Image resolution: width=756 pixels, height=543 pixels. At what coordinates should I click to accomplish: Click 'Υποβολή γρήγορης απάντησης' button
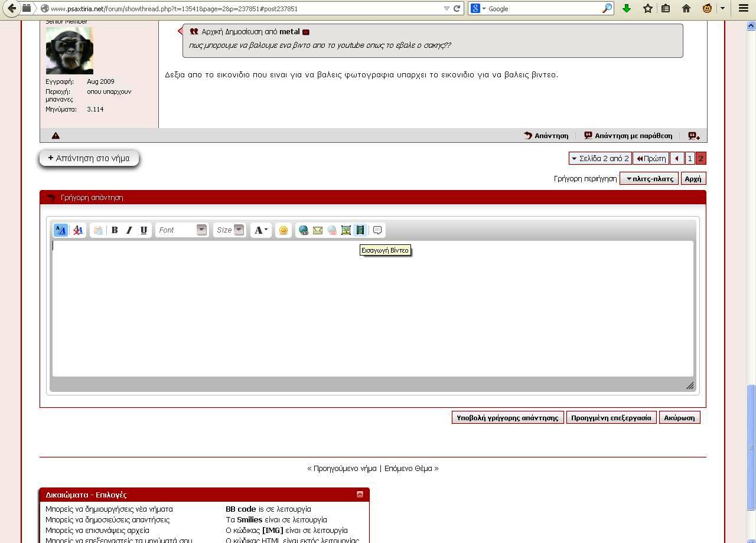point(507,418)
